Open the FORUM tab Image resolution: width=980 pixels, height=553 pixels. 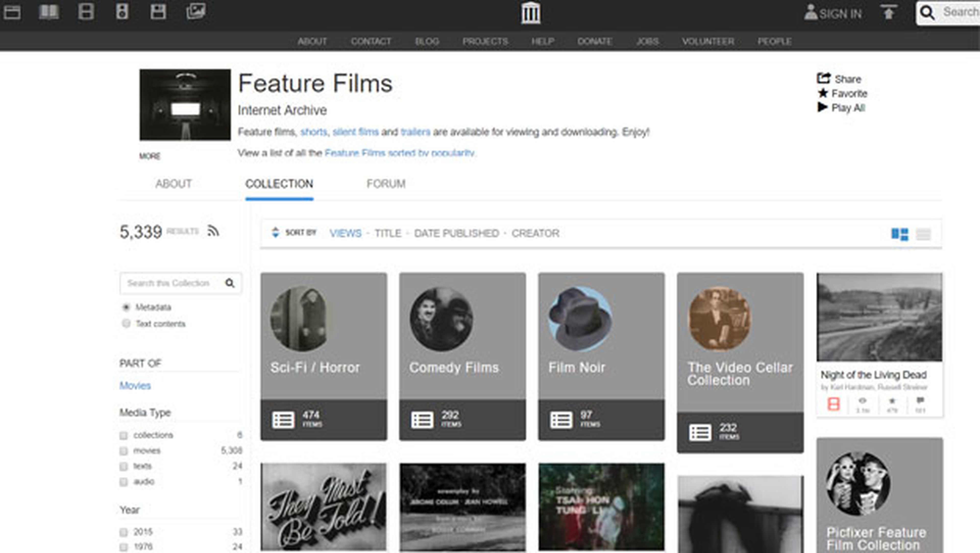click(x=386, y=184)
